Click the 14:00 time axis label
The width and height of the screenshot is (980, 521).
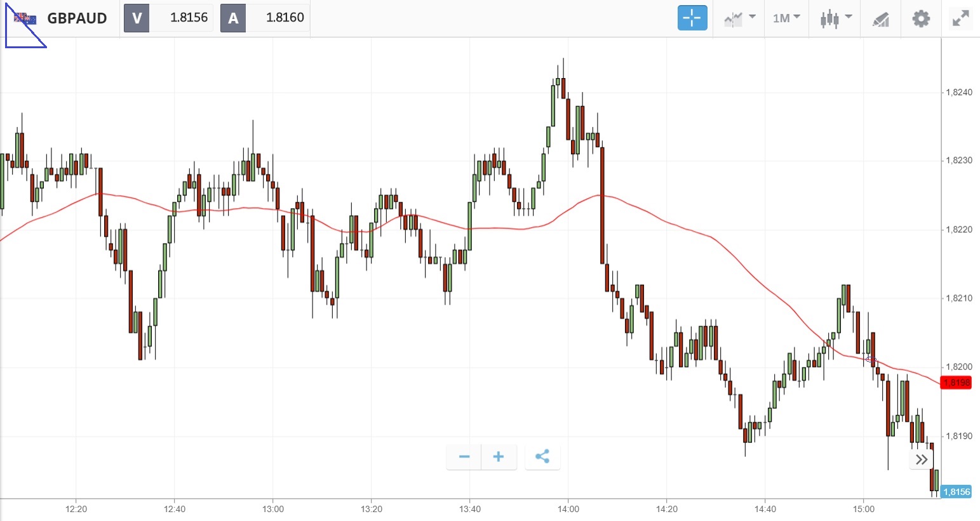[x=568, y=509]
